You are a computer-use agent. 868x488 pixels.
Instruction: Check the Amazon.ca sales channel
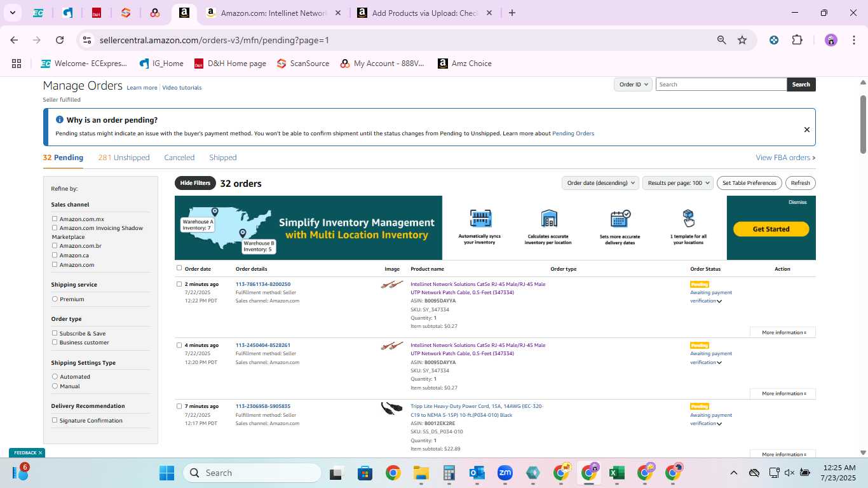tap(55, 255)
